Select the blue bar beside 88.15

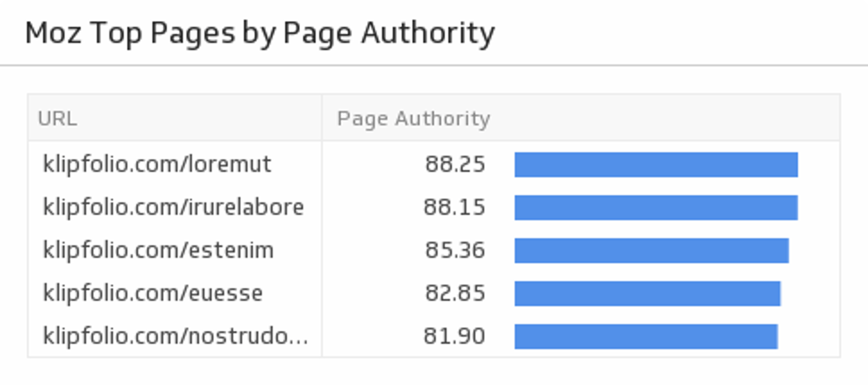coord(656,207)
